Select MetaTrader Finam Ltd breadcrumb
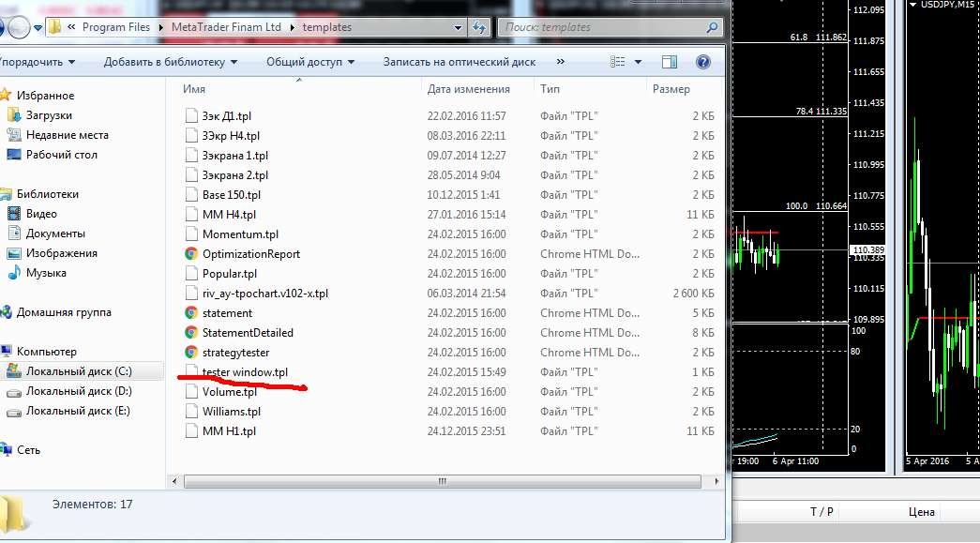980x543 pixels. (226, 27)
